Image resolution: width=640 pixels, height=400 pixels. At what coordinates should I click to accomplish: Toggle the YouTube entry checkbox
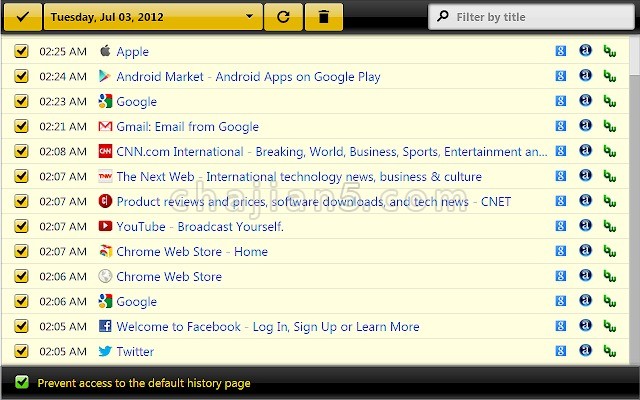click(21, 226)
